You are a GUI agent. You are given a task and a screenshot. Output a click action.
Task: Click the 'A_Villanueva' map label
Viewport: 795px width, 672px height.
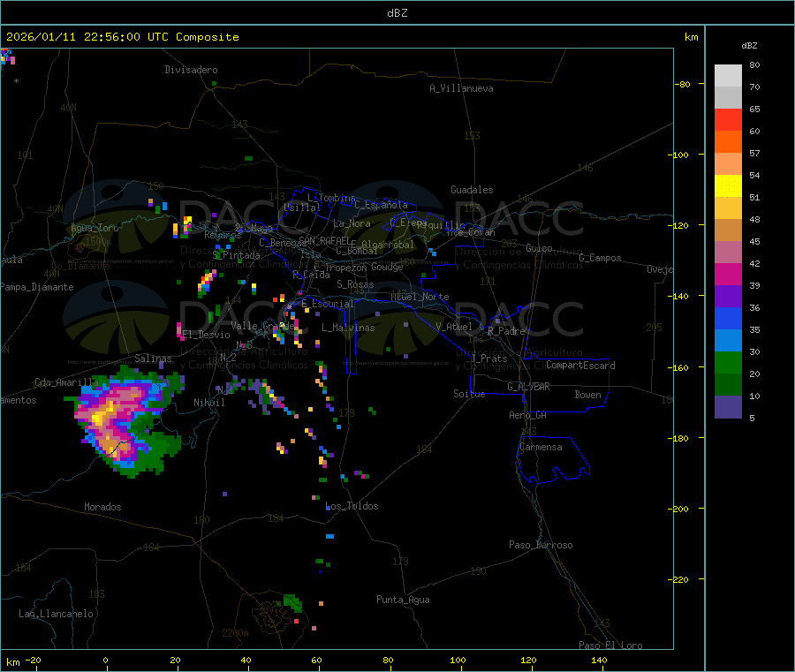(461, 88)
